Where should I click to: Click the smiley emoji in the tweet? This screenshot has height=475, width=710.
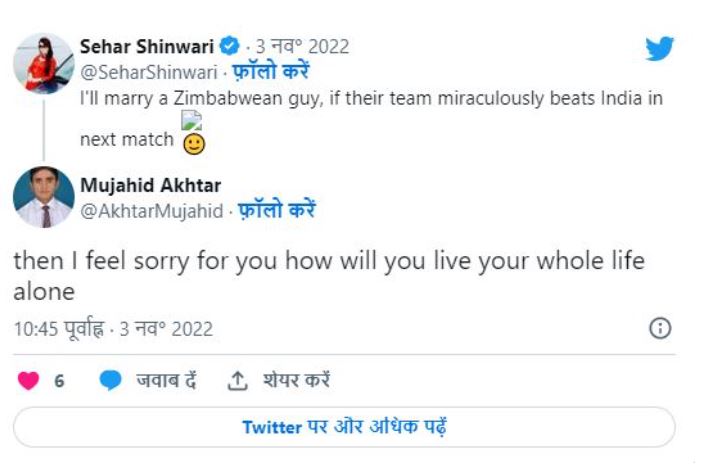tap(193, 142)
